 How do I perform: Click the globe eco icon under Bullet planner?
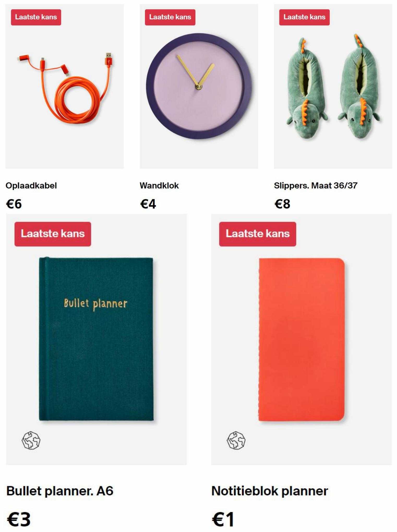(x=31, y=440)
